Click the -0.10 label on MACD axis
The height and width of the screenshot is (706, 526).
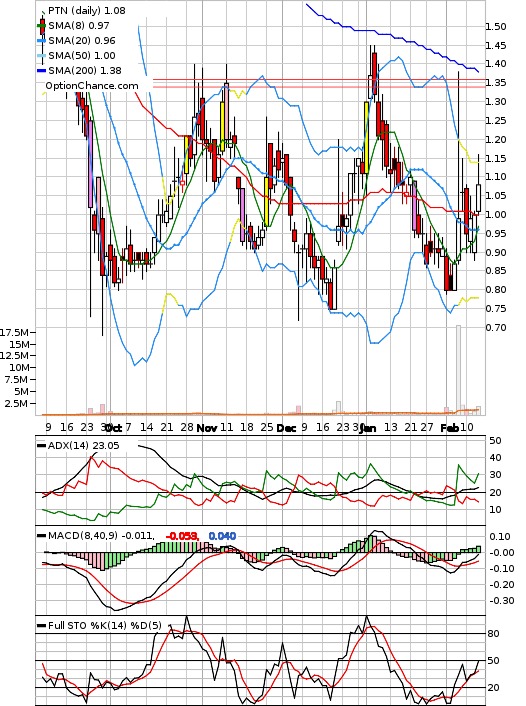(x=501, y=569)
